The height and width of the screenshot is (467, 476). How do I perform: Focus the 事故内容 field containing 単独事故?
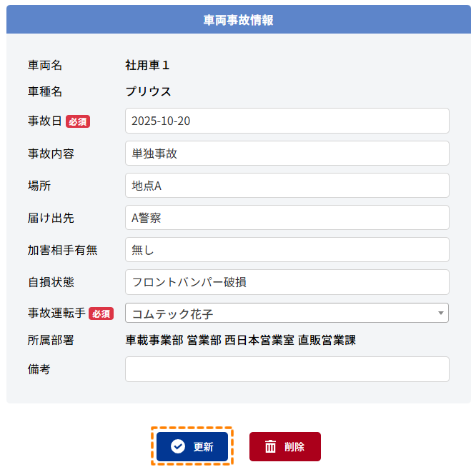(x=287, y=153)
